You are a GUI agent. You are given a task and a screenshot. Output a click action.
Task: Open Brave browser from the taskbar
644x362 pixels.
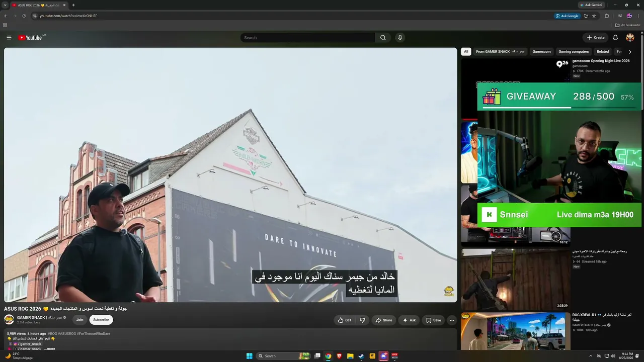click(339, 356)
